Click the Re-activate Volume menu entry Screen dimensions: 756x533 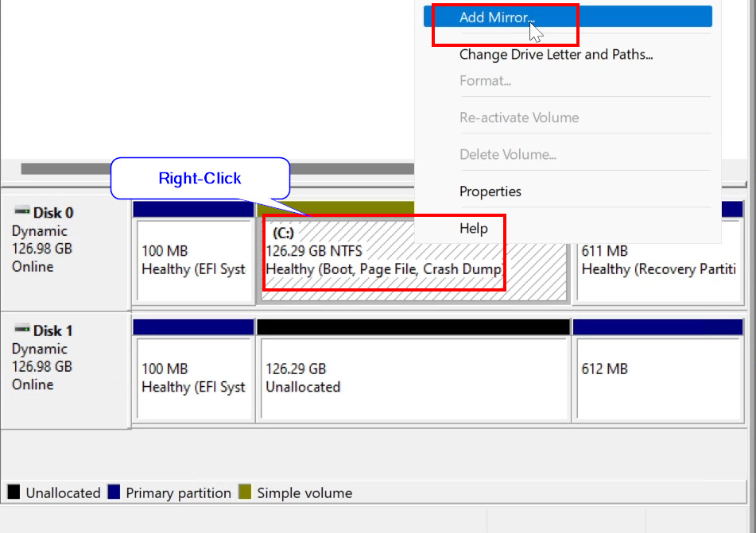tap(518, 118)
